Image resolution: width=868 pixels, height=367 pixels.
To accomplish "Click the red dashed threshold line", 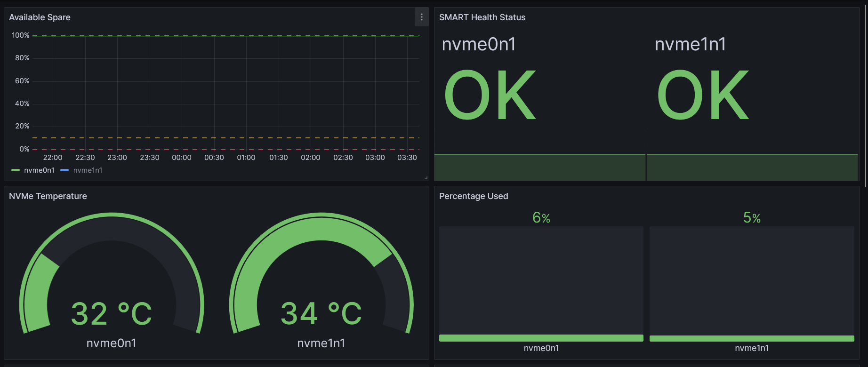I will pos(226,150).
